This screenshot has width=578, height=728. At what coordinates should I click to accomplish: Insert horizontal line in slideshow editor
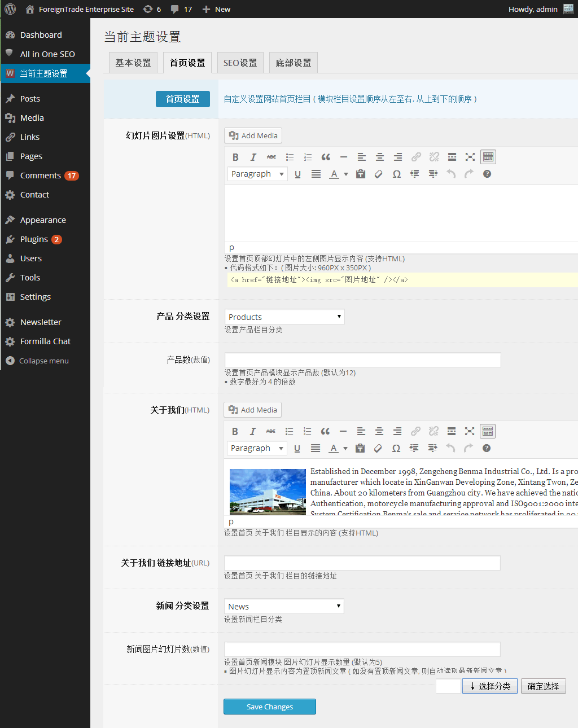[344, 157]
